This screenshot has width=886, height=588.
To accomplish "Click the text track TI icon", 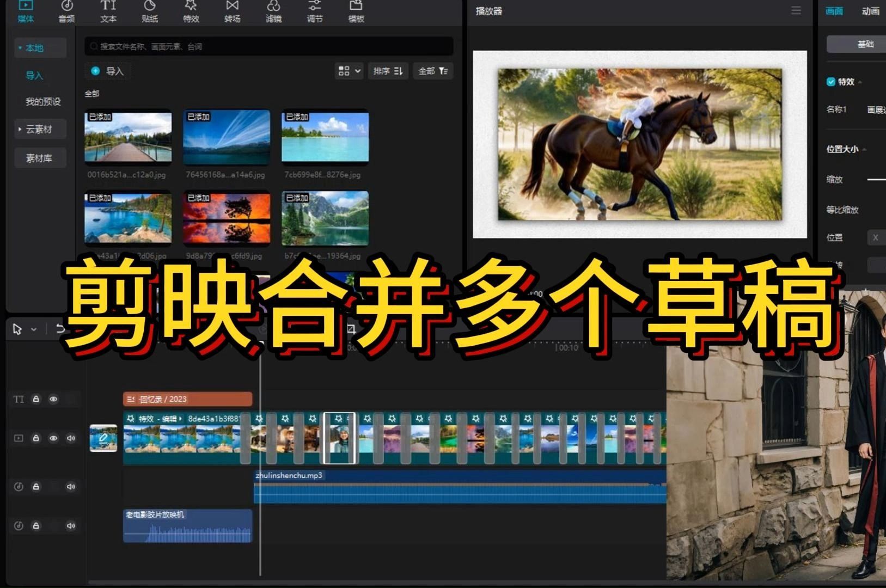I will coord(19,399).
